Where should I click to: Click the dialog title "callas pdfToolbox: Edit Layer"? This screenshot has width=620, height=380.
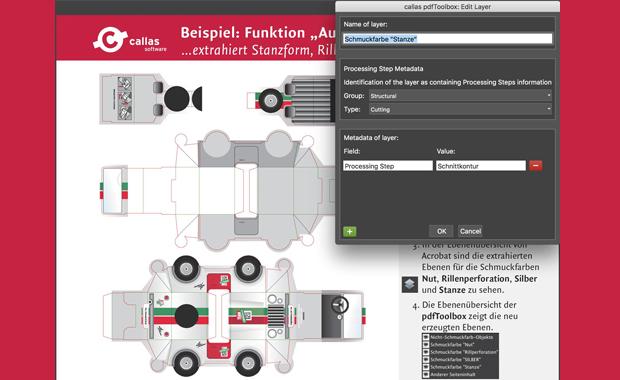pyautogui.click(x=447, y=7)
